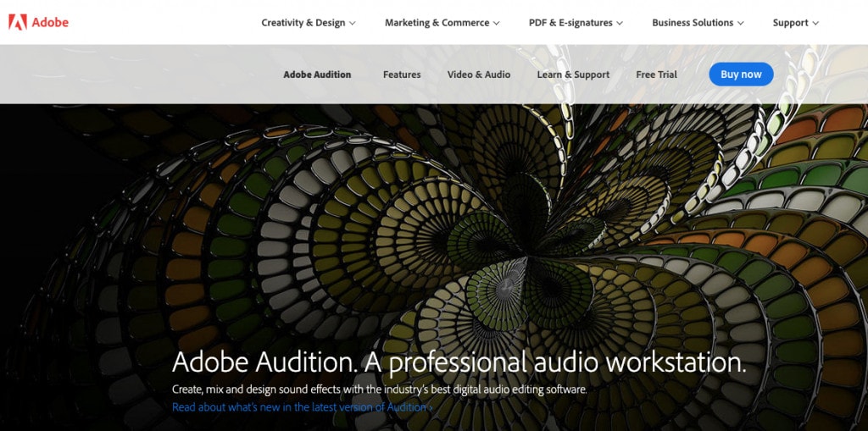Select the Adobe Audition tab

(317, 75)
